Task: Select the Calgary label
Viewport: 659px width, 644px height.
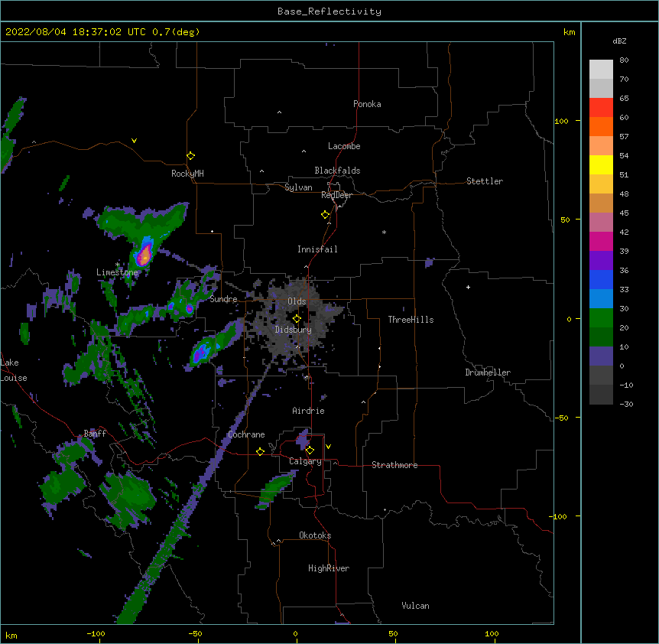Action: coord(306,461)
